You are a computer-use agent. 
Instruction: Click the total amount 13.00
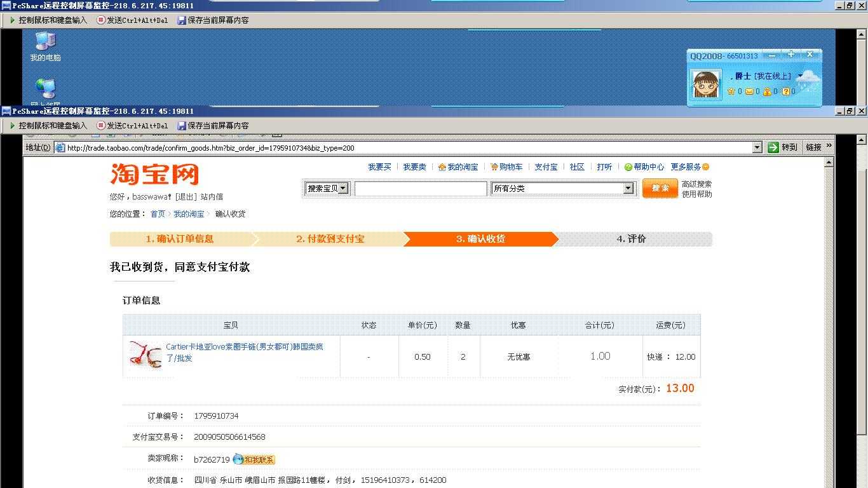pyautogui.click(x=680, y=388)
